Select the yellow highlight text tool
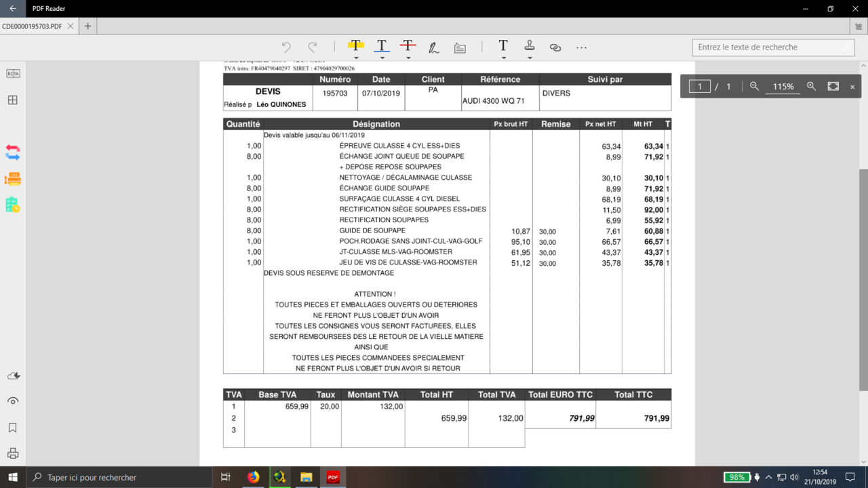Screen dimensions: 868x488 [355, 46]
